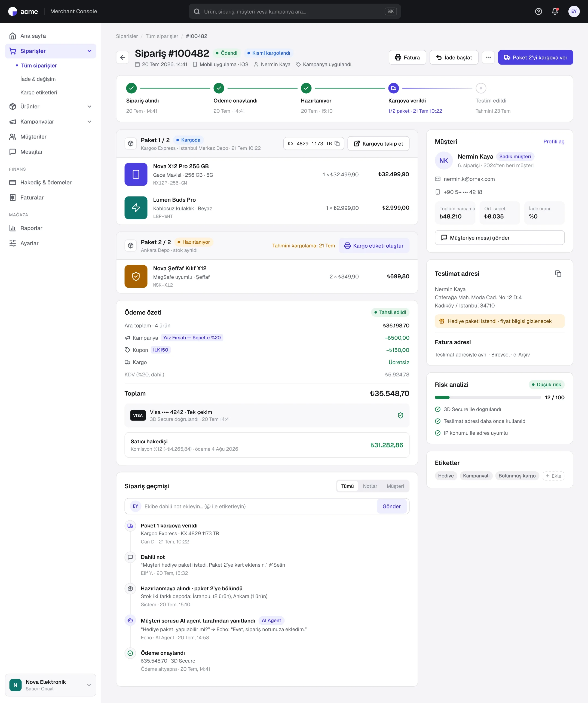Screen dimensions: 588x703
Task: Switch history to the Müşteri tab
Action: point(395,486)
